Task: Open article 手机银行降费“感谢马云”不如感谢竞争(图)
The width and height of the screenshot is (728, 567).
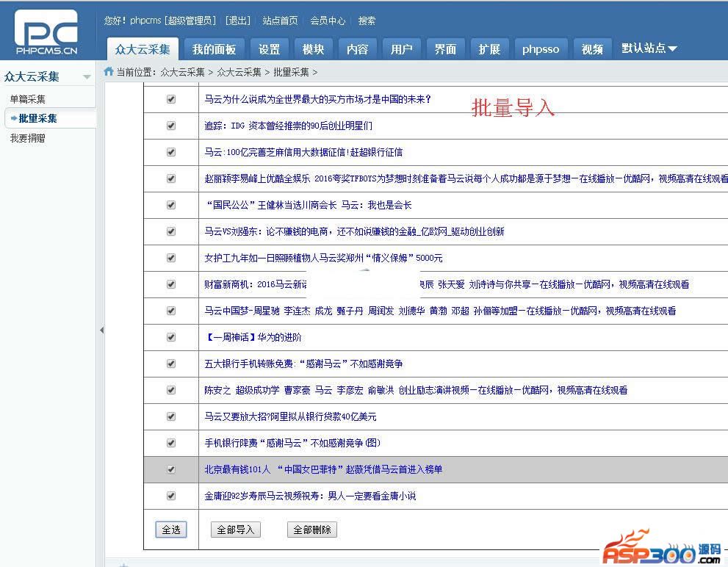Action: click(293, 443)
